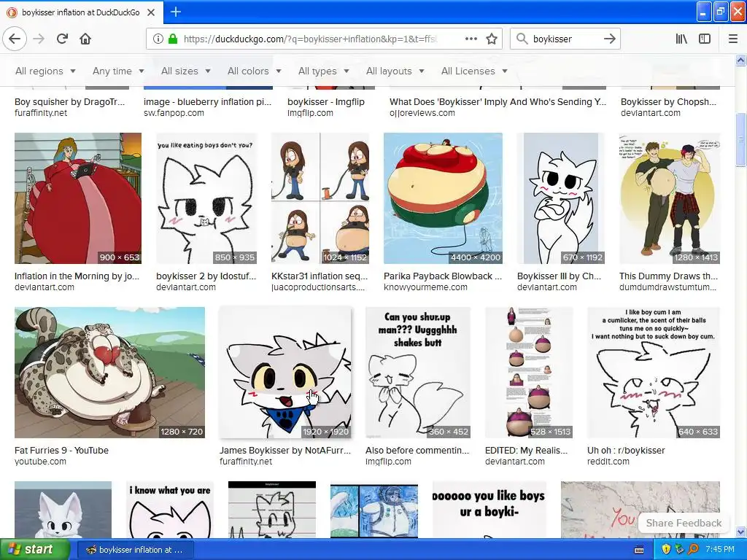Image resolution: width=747 pixels, height=560 pixels.
Task: Select the taskbar boykisser inflation window button
Action: 135,550
